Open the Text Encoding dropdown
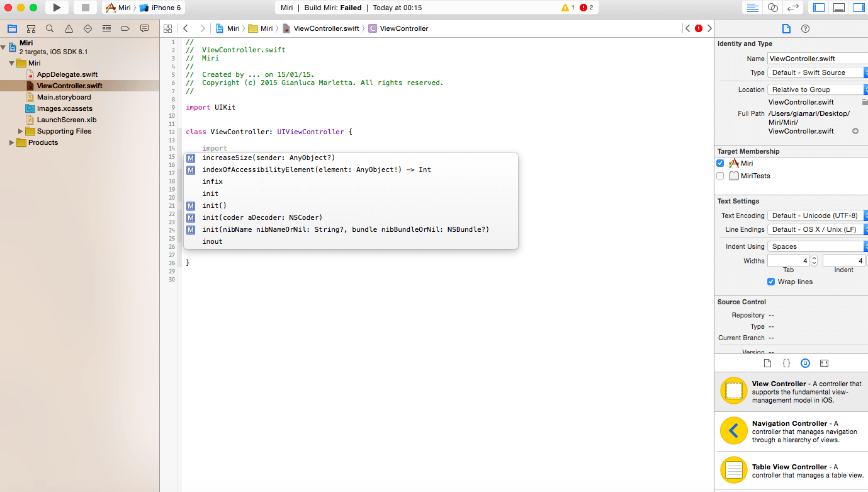 pyautogui.click(x=818, y=215)
